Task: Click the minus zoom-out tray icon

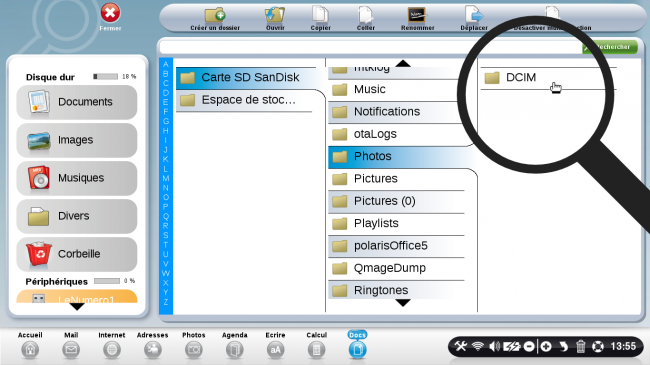Action: pos(529,346)
